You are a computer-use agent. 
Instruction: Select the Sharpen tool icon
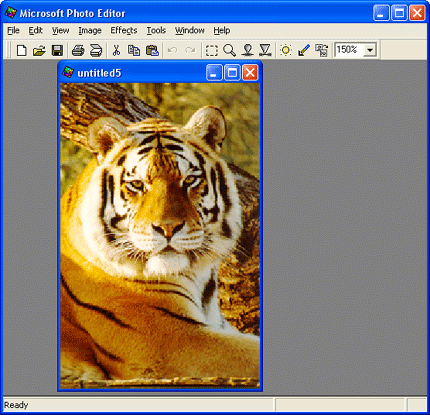click(265, 51)
